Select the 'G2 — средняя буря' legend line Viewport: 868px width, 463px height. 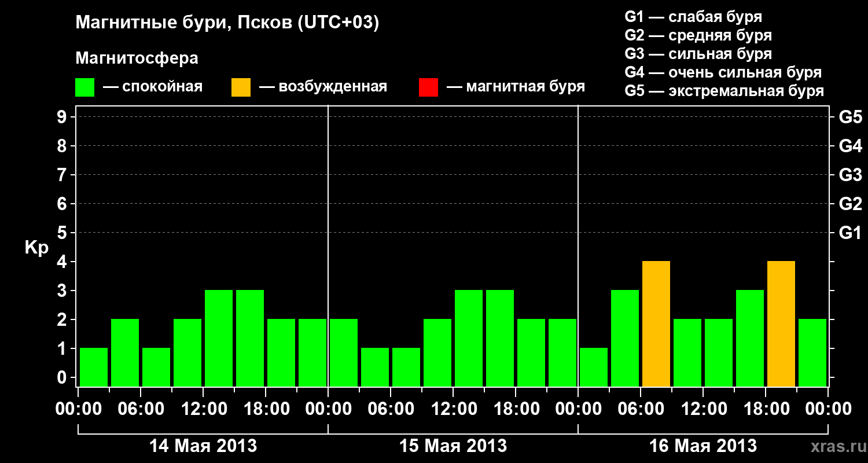click(x=698, y=35)
